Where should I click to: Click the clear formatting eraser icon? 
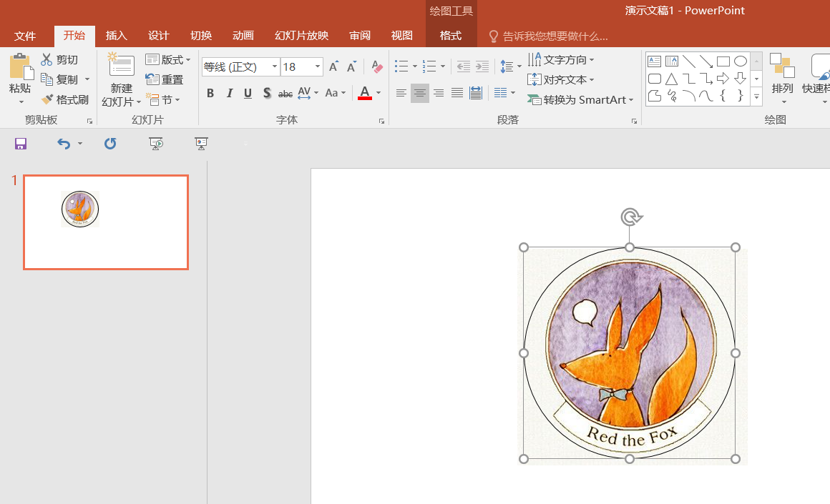pos(378,67)
